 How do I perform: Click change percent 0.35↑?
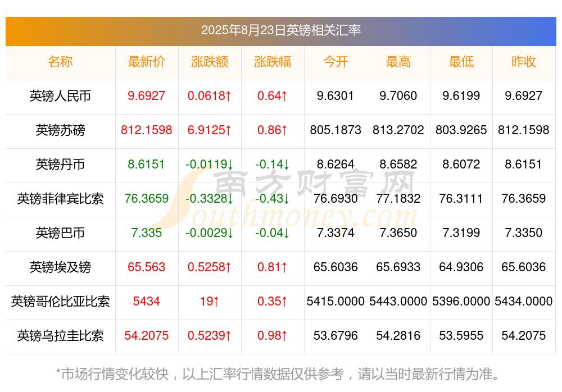(x=273, y=302)
